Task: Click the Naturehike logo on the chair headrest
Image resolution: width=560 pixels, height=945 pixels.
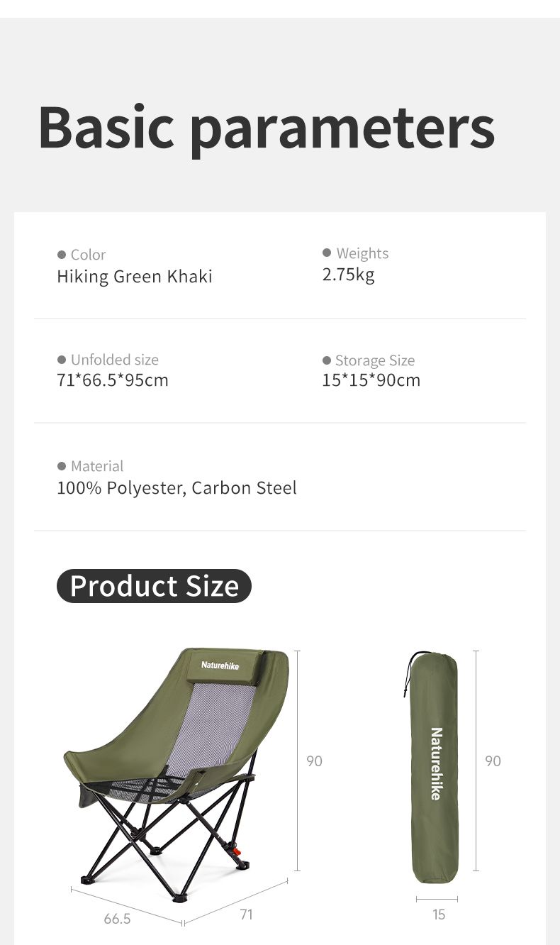Action: [x=220, y=665]
